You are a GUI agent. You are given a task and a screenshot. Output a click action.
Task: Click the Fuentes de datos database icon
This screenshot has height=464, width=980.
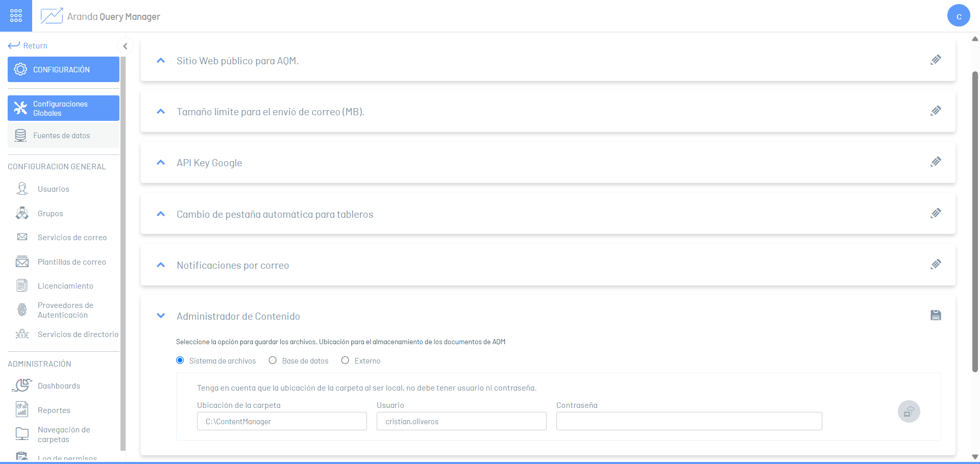(x=20, y=135)
